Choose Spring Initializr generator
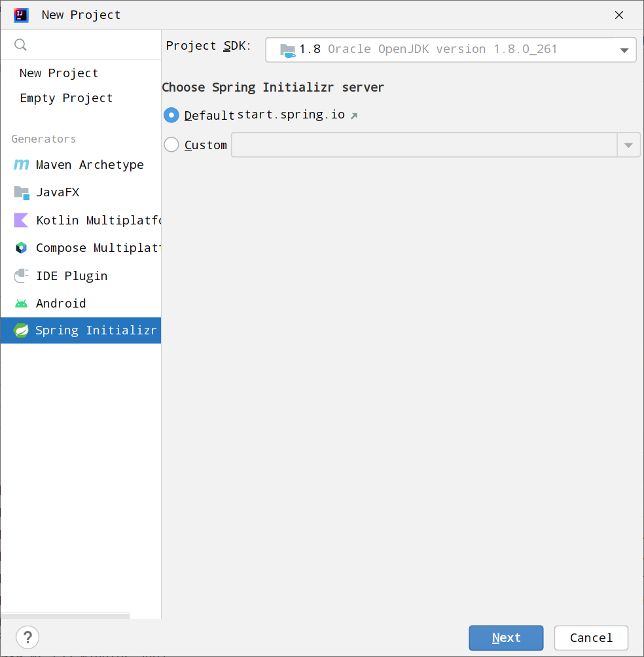 tap(81, 330)
